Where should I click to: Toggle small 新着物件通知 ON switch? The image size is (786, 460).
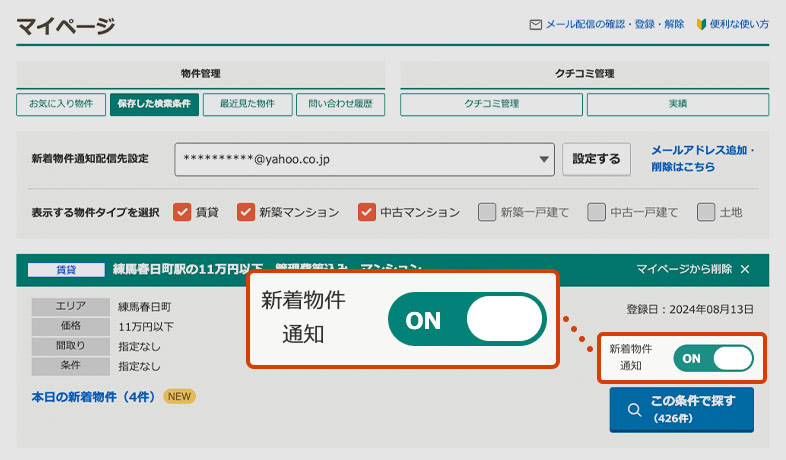(713, 359)
